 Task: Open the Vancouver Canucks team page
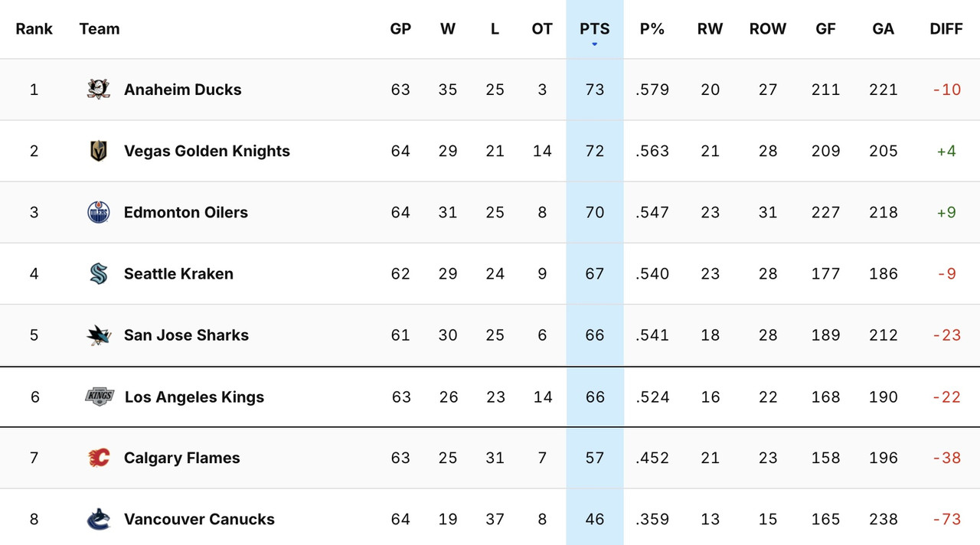coord(199,519)
